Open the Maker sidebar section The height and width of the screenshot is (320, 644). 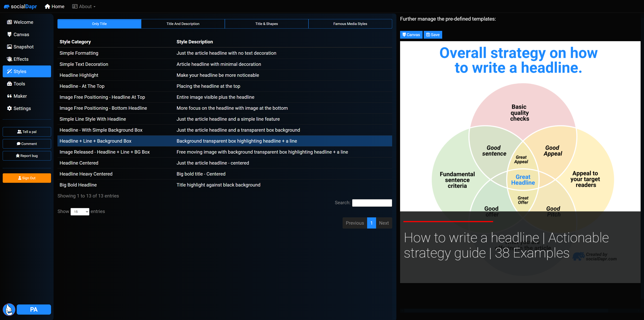click(27, 96)
